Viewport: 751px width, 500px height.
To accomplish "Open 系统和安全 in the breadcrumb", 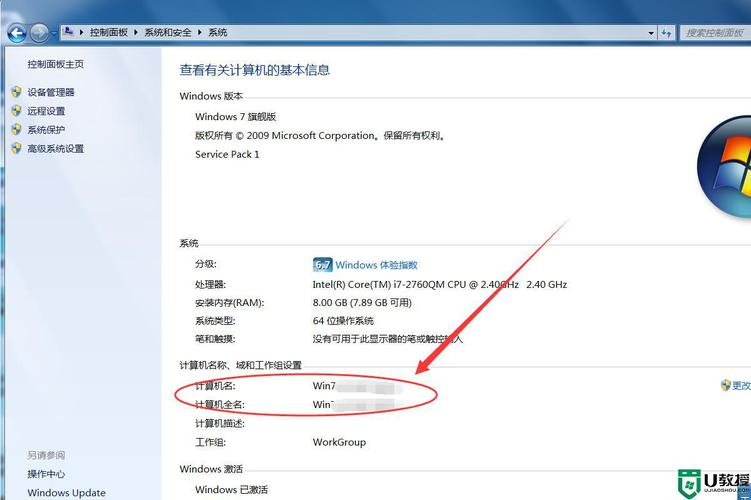I will (168, 33).
